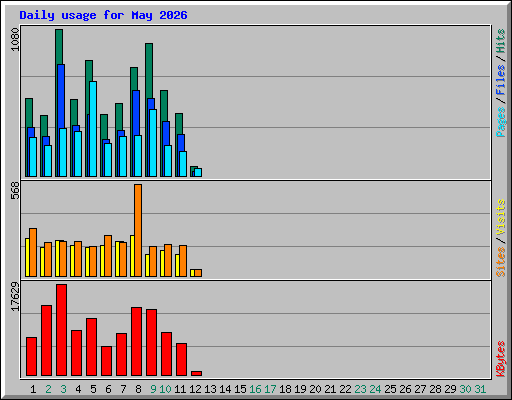Click the Pages legend label

(x=500, y=122)
